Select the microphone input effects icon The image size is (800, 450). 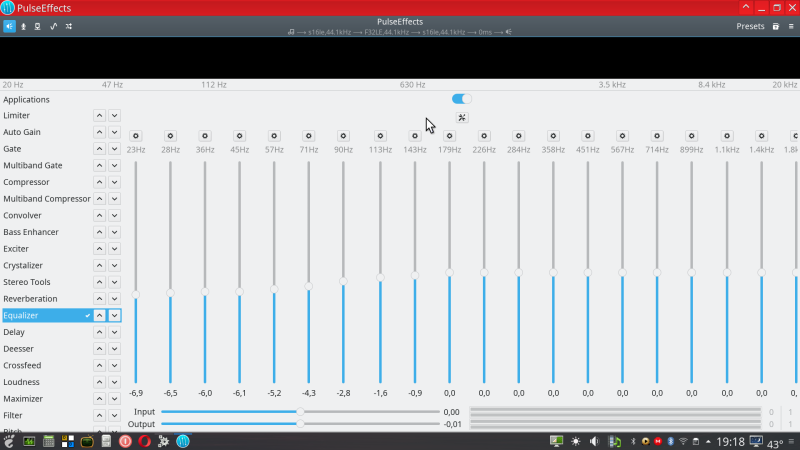(23, 26)
